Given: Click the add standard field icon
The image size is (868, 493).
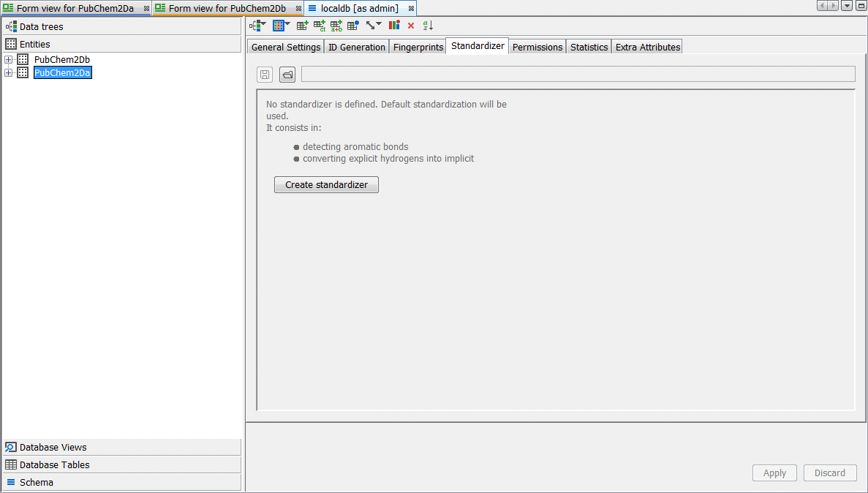Looking at the screenshot, I should (x=302, y=26).
